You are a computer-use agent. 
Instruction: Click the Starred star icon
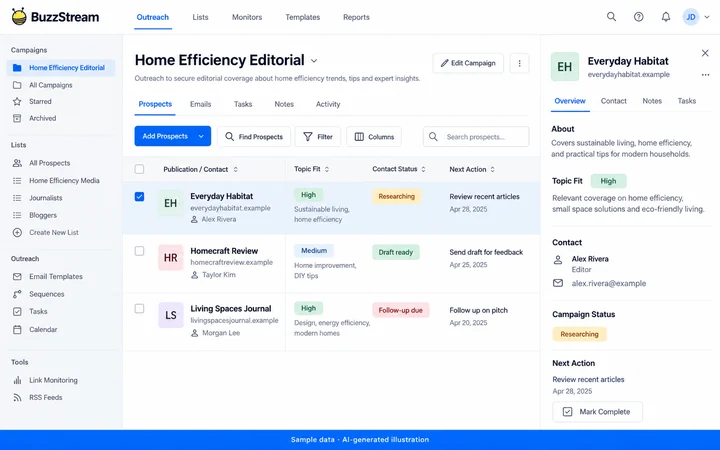[x=17, y=101]
